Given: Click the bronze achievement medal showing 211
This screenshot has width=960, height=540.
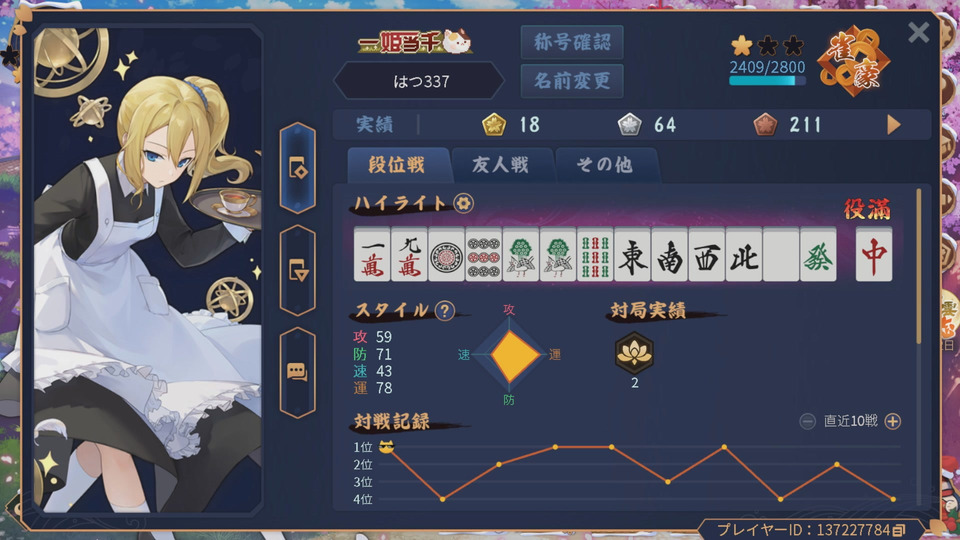Looking at the screenshot, I should [765, 124].
